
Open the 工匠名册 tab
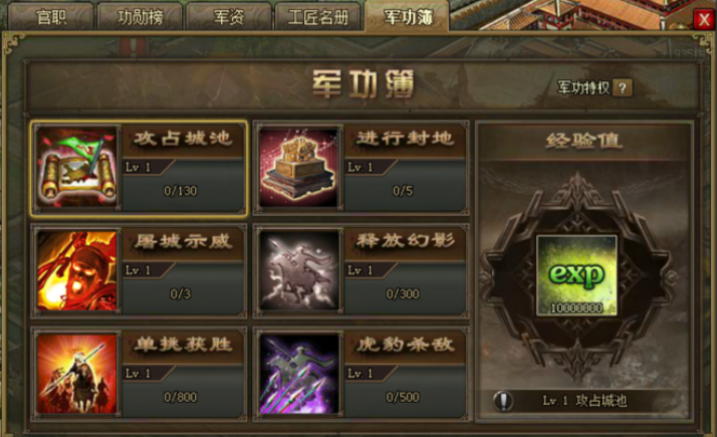[318, 17]
